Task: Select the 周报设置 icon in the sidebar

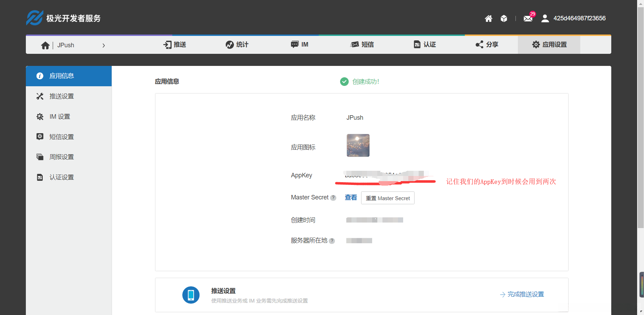Action: coord(40,156)
